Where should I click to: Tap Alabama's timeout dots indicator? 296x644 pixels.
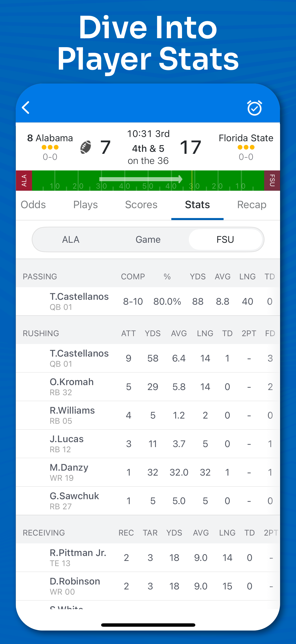coord(50,147)
